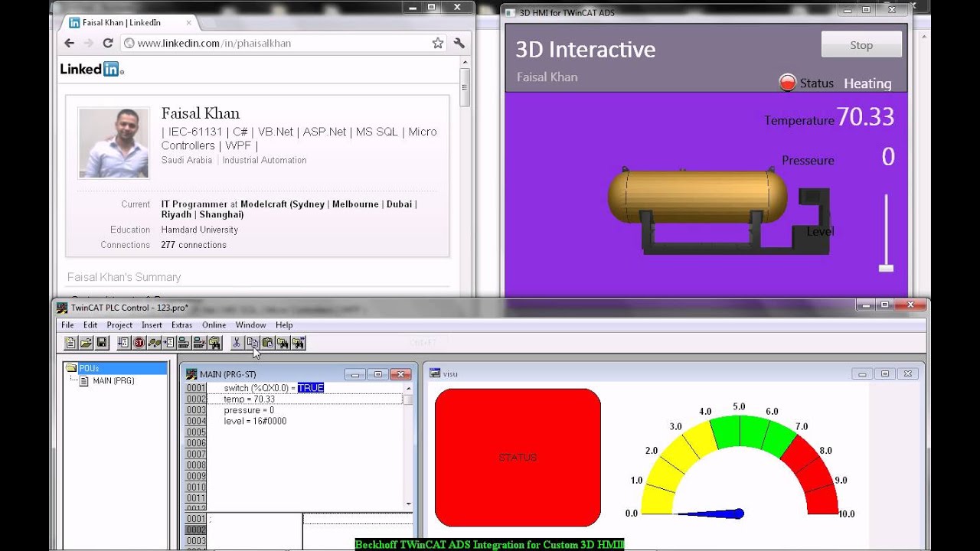Select the POUs tree root

(x=115, y=368)
